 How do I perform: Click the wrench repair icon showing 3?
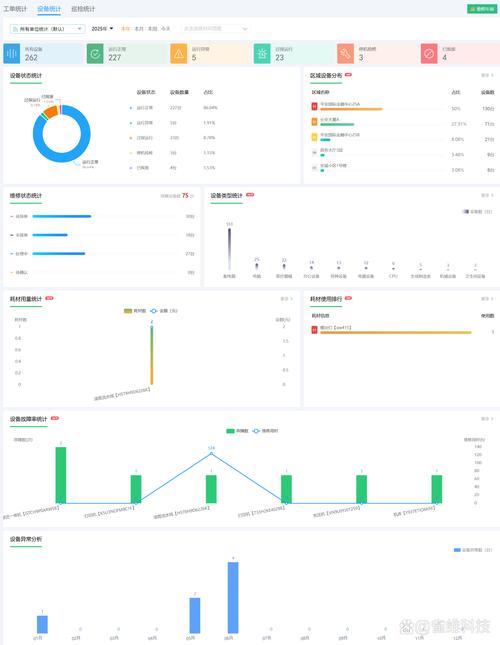pos(345,53)
